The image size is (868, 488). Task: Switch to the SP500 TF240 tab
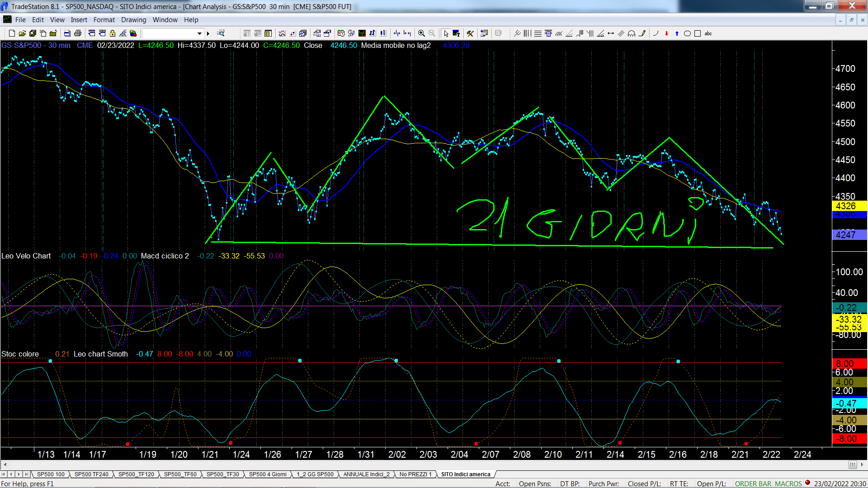coord(91,474)
